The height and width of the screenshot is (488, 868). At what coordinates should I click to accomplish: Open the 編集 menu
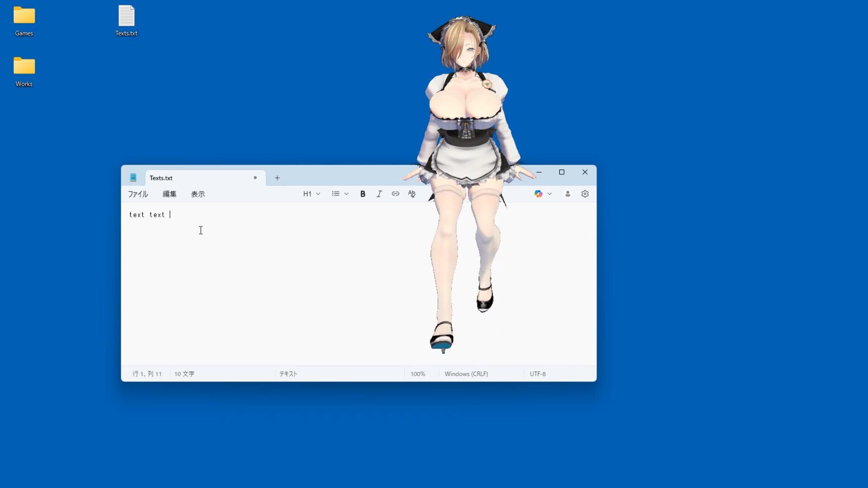169,194
